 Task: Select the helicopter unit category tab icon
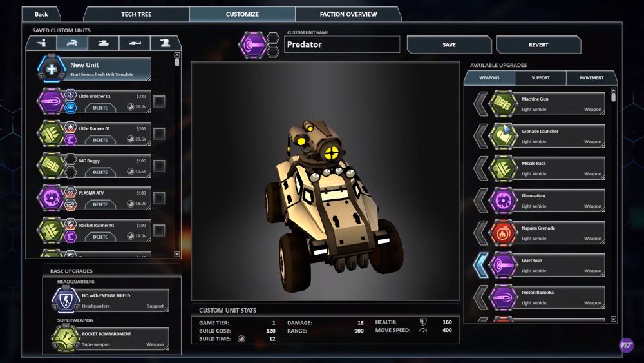pyautogui.click(x=135, y=43)
